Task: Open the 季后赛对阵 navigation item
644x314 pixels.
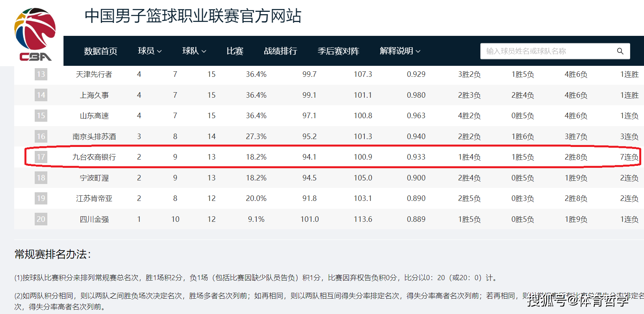Action: [x=338, y=51]
